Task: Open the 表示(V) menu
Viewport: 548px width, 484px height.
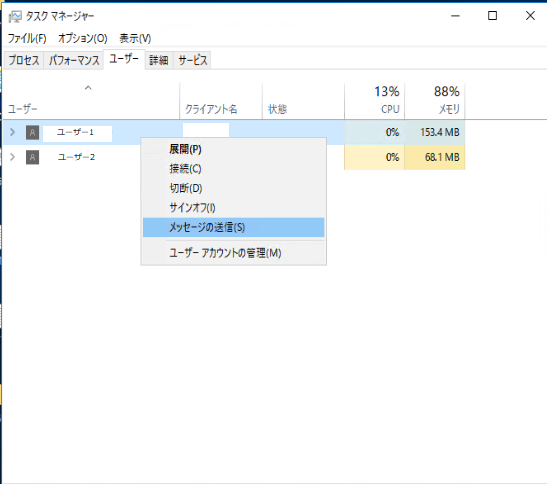Action: (x=135, y=38)
